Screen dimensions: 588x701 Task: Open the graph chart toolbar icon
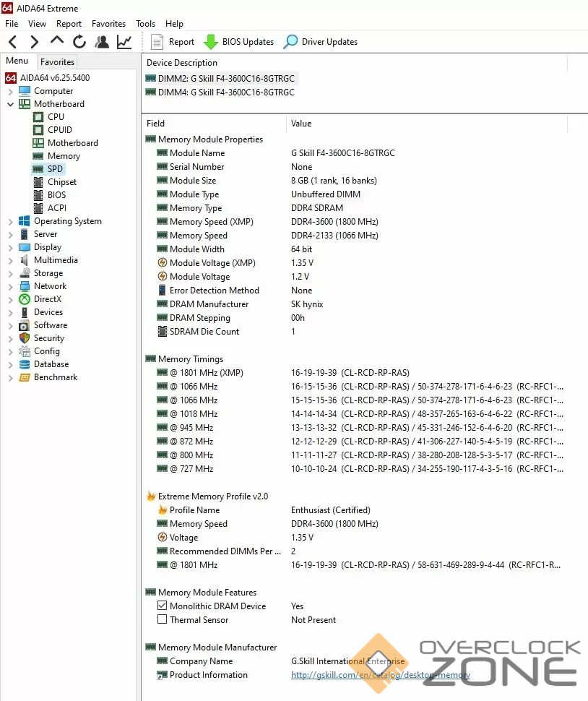(x=124, y=42)
